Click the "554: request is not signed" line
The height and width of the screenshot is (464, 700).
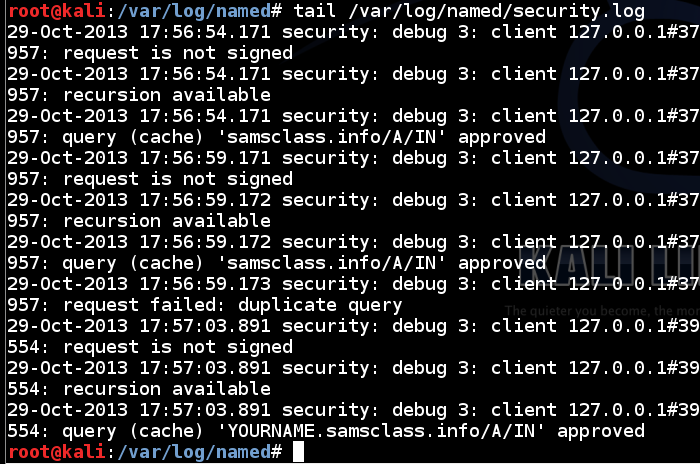150,347
